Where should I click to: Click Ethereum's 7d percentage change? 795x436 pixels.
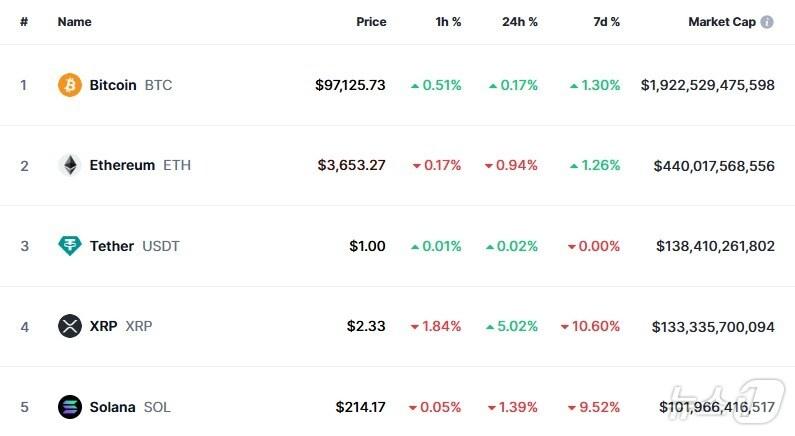[x=595, y=165]
